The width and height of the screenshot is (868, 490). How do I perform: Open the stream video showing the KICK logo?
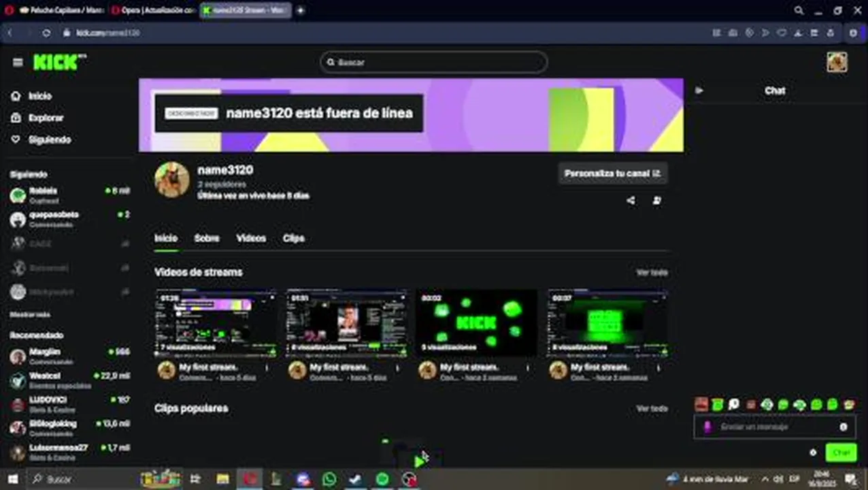(x=477, y=324)
